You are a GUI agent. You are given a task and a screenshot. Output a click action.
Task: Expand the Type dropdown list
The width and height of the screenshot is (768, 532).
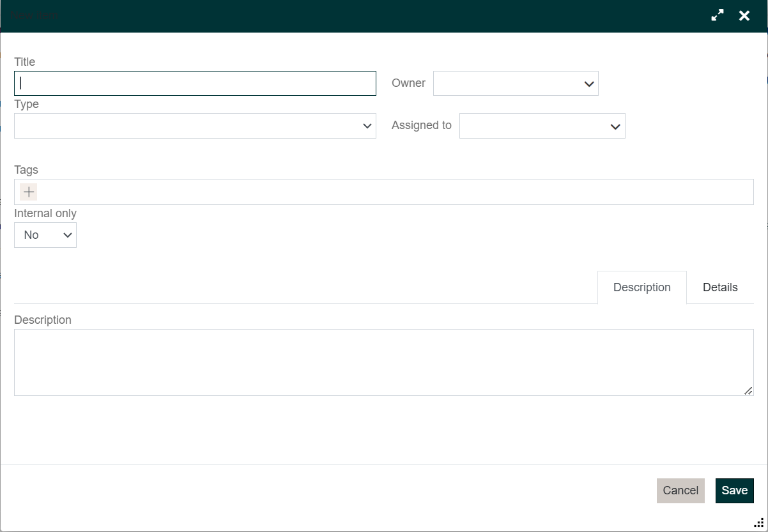tap(195, 126)
